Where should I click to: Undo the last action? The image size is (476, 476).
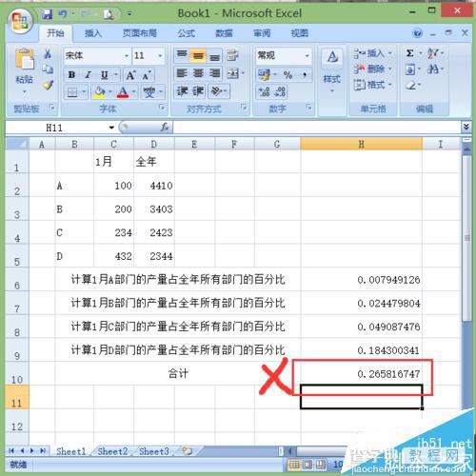coord(63,14)
